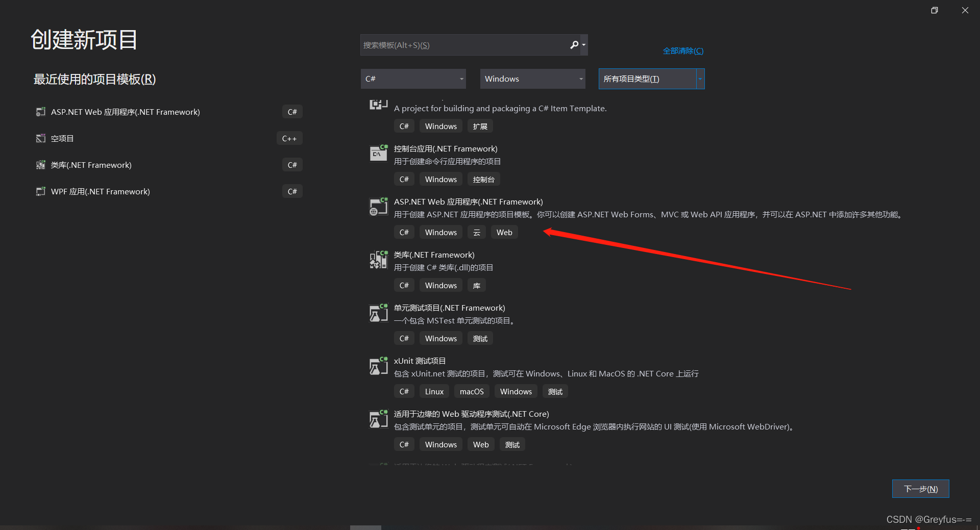Screen dimensions: 980x530
Task: Click C# badge of recent ASP.NET template
Action: point(292,112)
